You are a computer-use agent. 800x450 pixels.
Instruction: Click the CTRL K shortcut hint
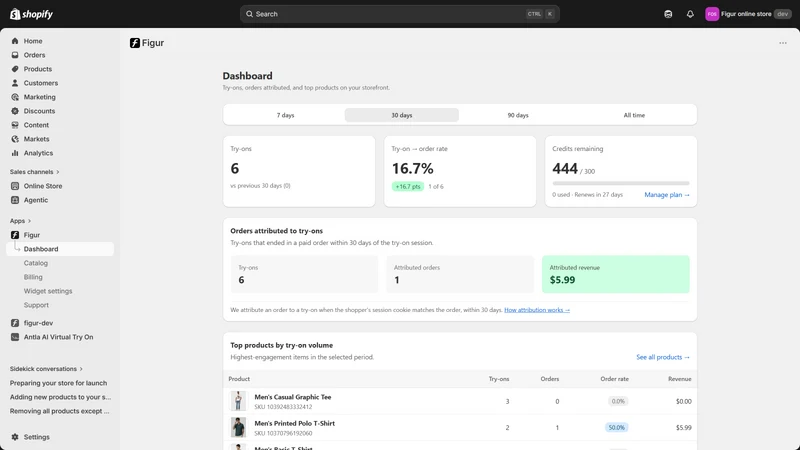click(x=541, y=14)
